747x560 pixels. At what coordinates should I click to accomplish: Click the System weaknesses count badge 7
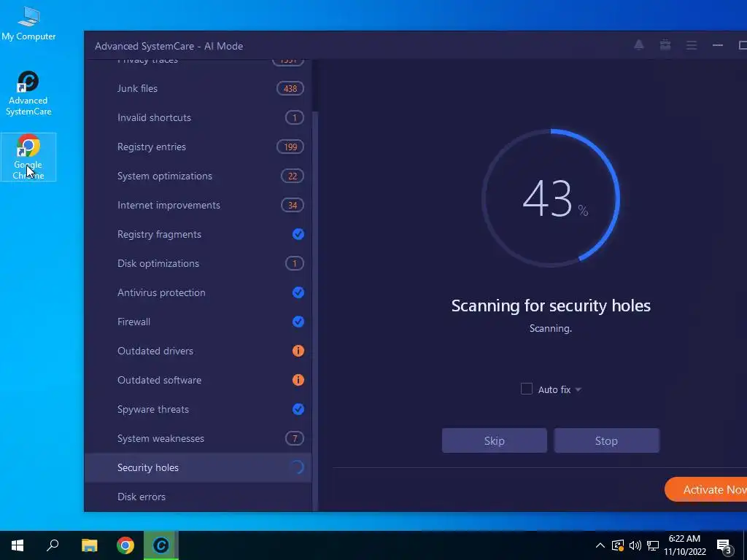[295, 438]
